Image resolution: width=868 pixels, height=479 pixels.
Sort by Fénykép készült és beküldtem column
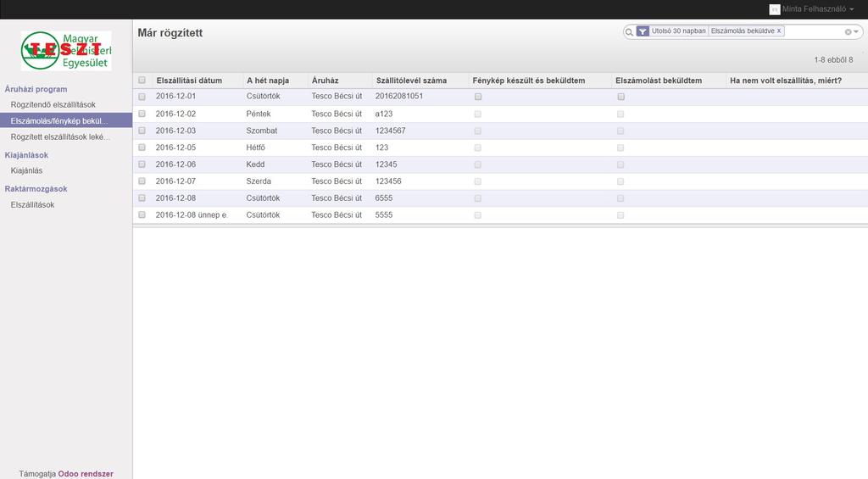(x=529, y=81)
